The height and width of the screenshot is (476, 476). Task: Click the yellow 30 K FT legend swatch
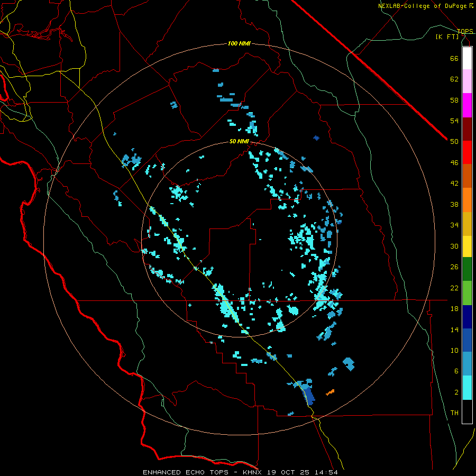[467, 246]
